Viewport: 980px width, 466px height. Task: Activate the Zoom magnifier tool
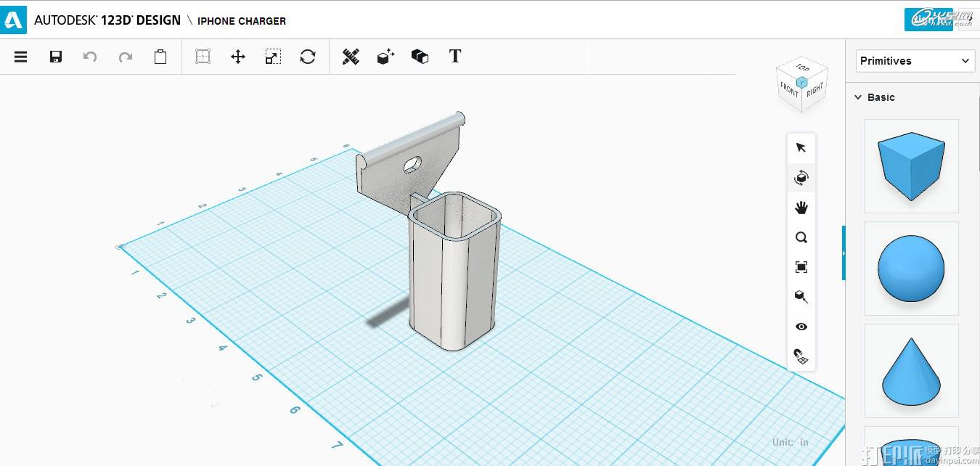click(801, 237)
